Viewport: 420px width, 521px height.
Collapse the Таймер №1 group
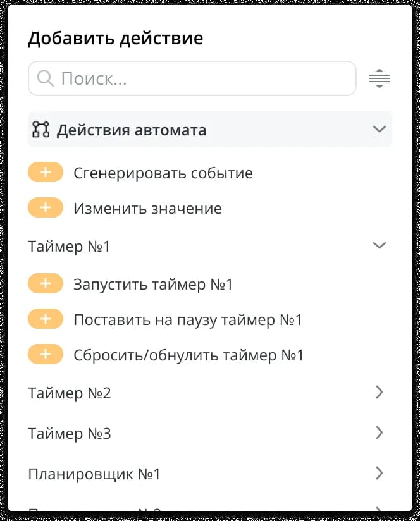(379, 245)
